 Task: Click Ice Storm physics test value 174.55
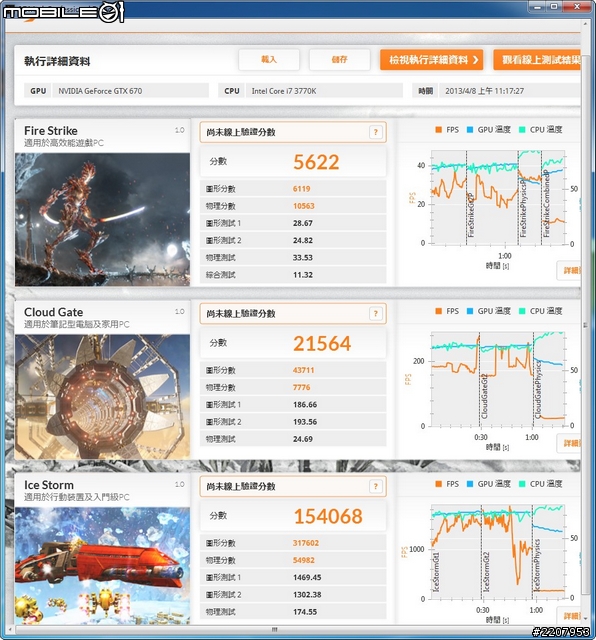305,611
